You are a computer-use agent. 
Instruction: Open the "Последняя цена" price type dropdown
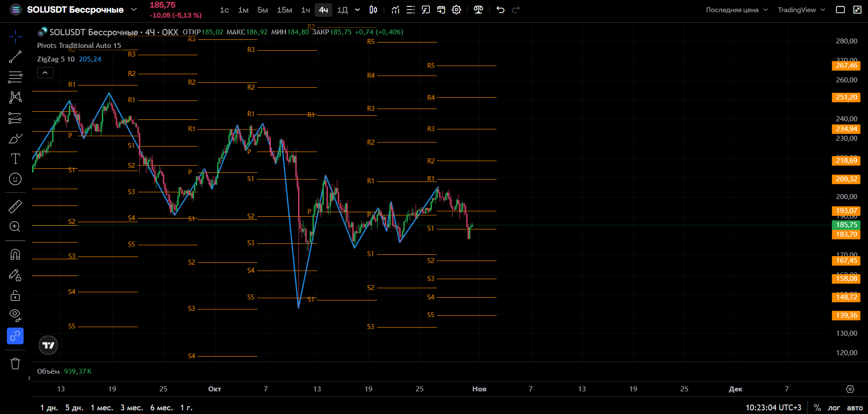pos(737,10)
